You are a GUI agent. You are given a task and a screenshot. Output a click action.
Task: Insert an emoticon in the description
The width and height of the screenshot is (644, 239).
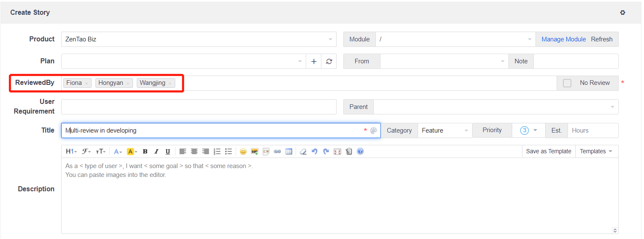pos(243,152)
